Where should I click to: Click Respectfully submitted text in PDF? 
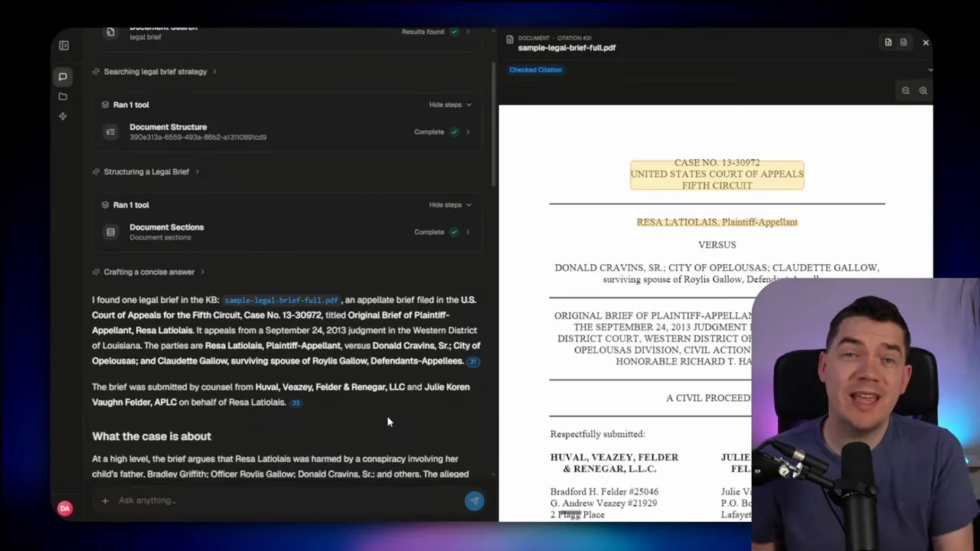(597, 434)
